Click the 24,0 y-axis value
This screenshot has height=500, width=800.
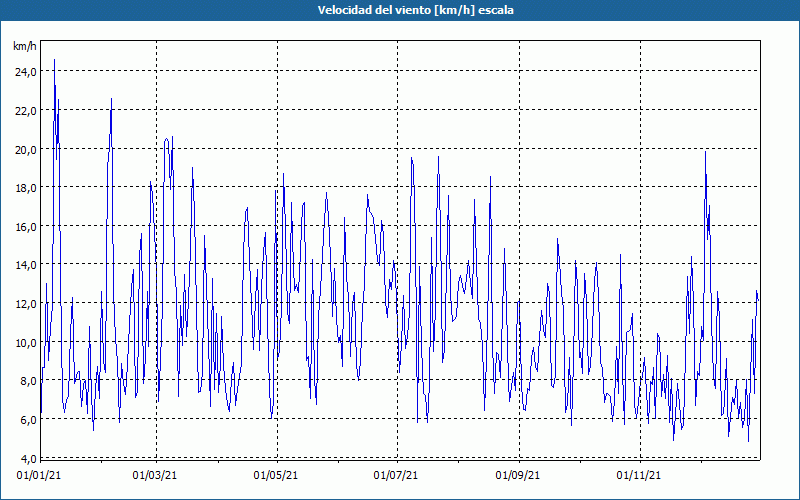26,72
